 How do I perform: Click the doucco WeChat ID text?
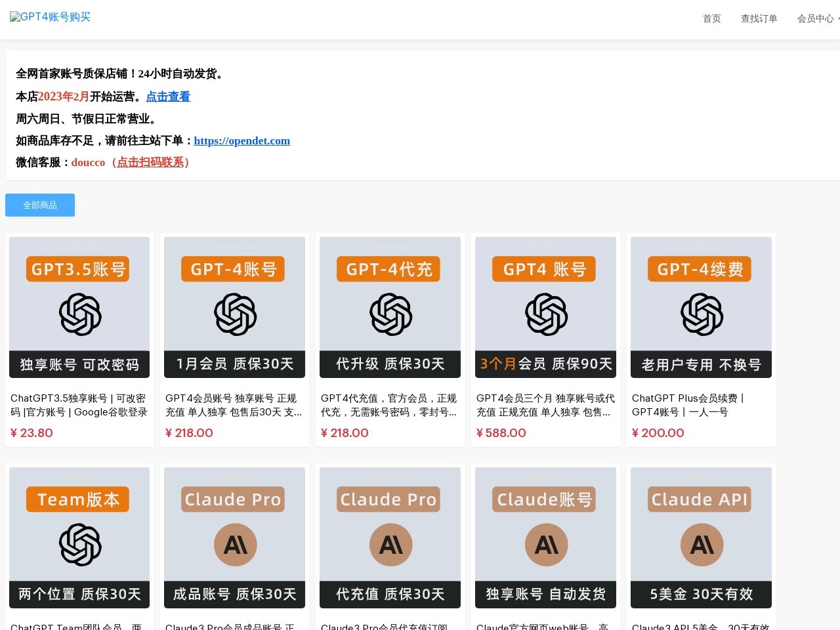pos(88,162)
